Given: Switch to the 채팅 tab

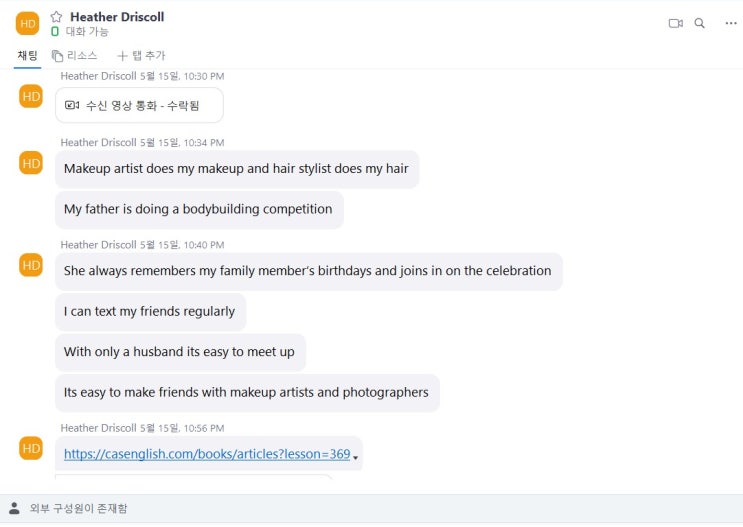Looking at the screenshot, I should click(27, 56).
